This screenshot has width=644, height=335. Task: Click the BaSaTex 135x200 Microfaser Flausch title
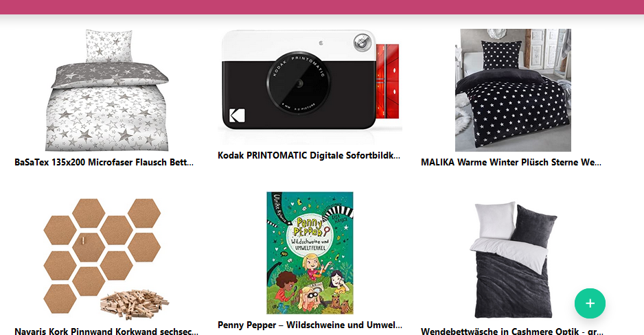[x=104, y=162]
